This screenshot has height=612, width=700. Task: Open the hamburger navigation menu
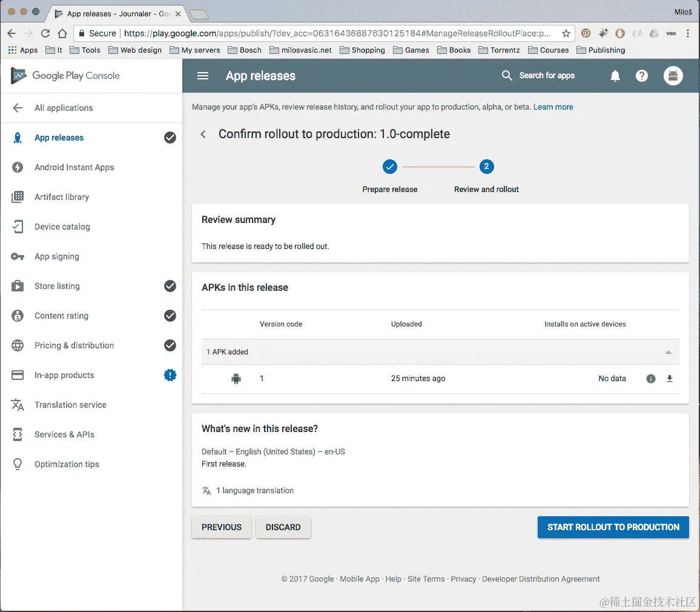(x=203, y=76)
